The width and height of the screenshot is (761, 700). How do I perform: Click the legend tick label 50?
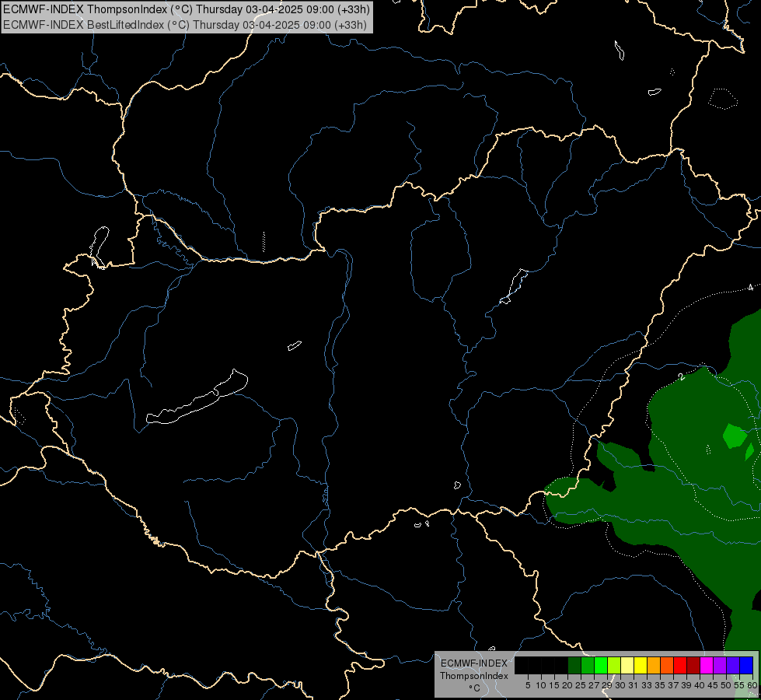click(x=727, y=685)
